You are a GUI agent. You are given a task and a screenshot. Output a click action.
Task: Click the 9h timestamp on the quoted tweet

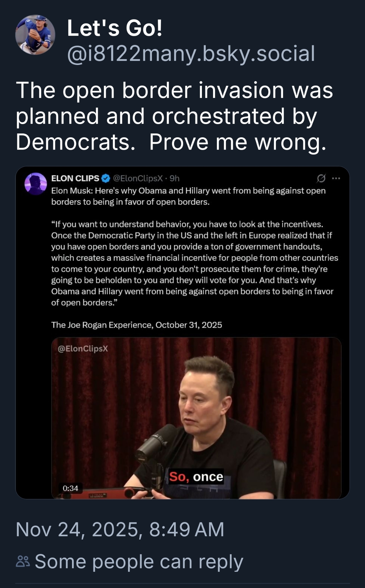click(175, 178)
